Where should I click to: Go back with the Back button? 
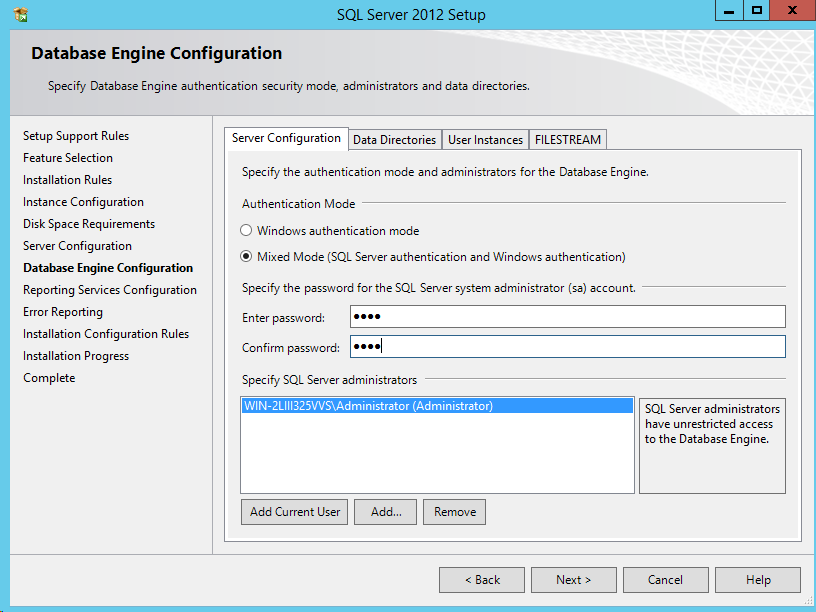click(482, 580)
